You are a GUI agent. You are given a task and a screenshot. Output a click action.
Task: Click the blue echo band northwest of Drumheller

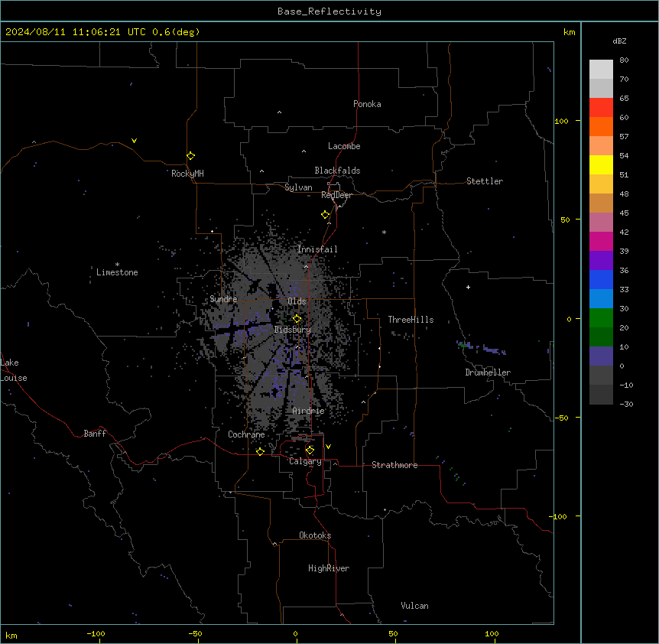pyautogui.click(x=481, y=348)
